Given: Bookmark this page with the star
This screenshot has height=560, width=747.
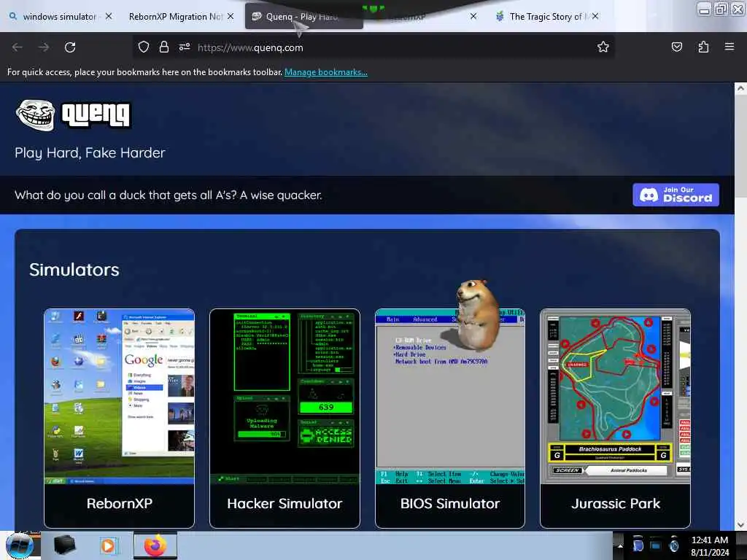Looking at the screenshot, I should [603, 47].
